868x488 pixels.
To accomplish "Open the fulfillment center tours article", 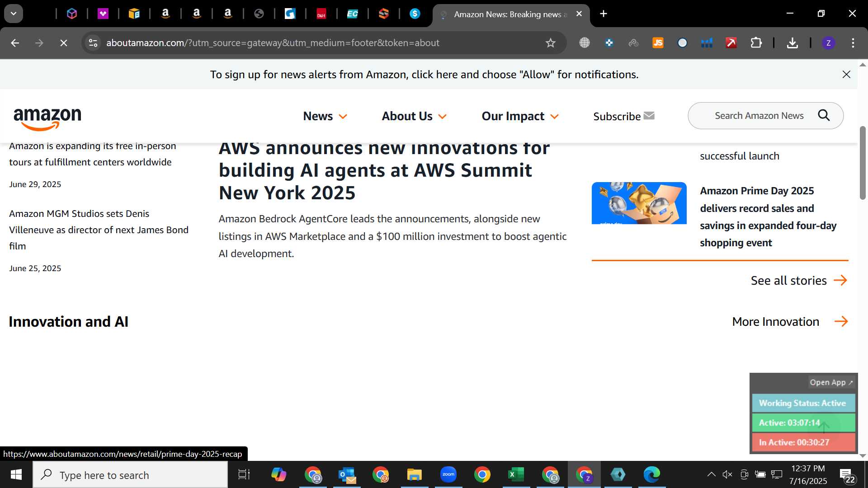I will [93, 154].
